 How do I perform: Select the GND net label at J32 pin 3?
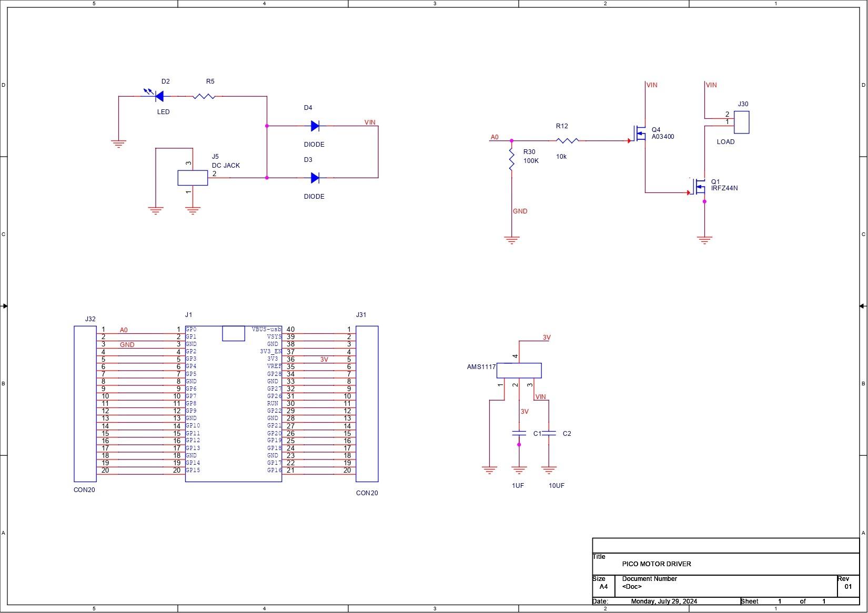click(127, 345)
